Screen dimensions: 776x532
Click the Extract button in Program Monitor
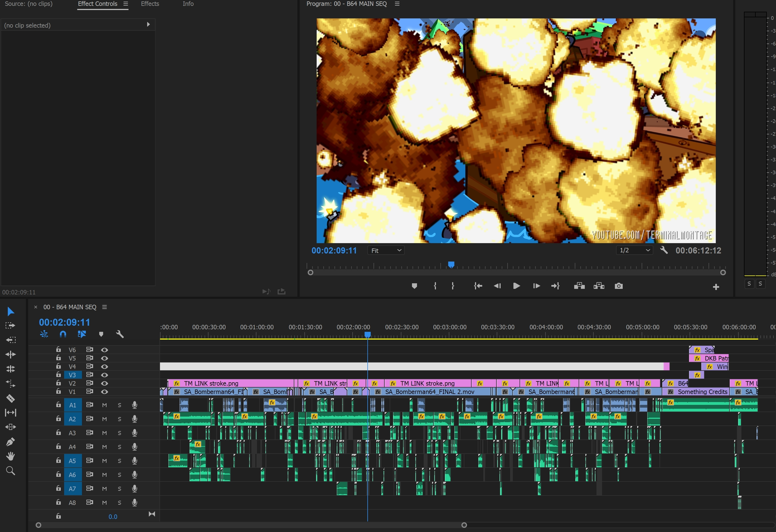tap(599, 286)
